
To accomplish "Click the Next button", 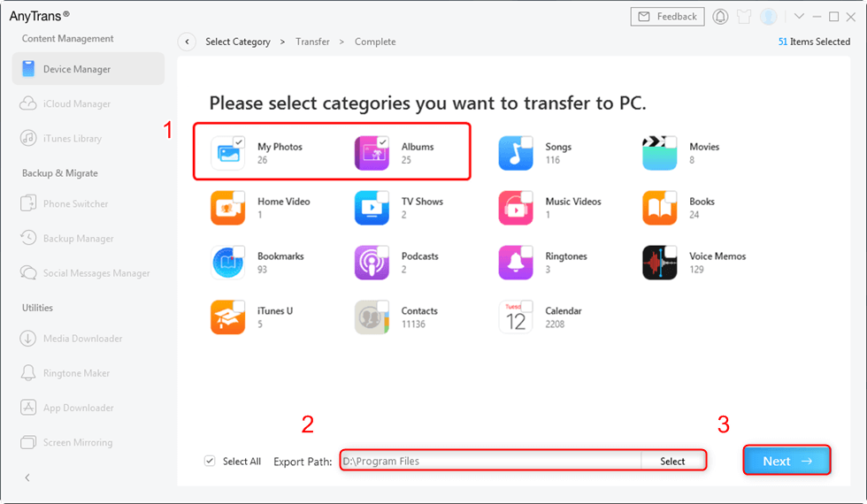I will coord(786,461).
